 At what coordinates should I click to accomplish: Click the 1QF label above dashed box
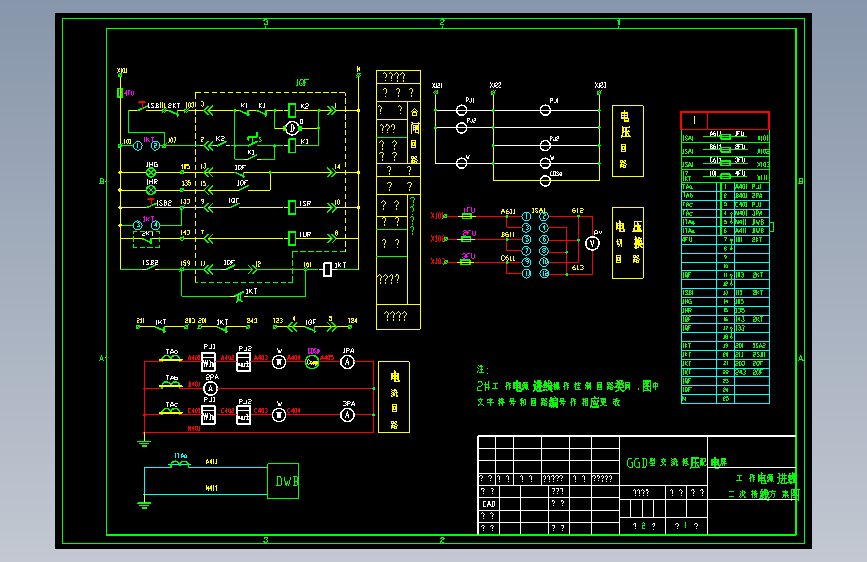(x=302, y=83)
